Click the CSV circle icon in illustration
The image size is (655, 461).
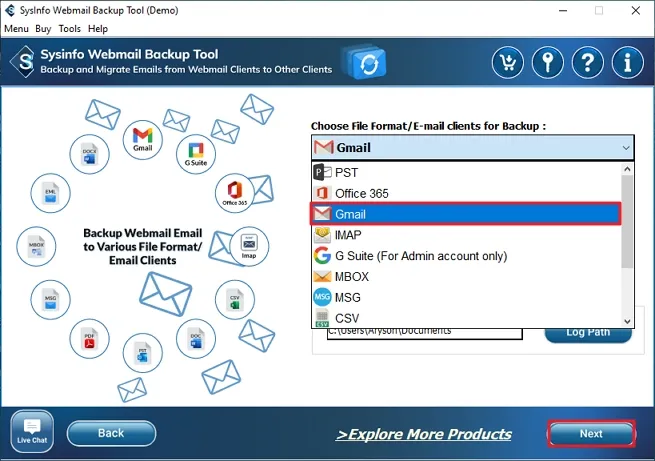tap(235, 300)
